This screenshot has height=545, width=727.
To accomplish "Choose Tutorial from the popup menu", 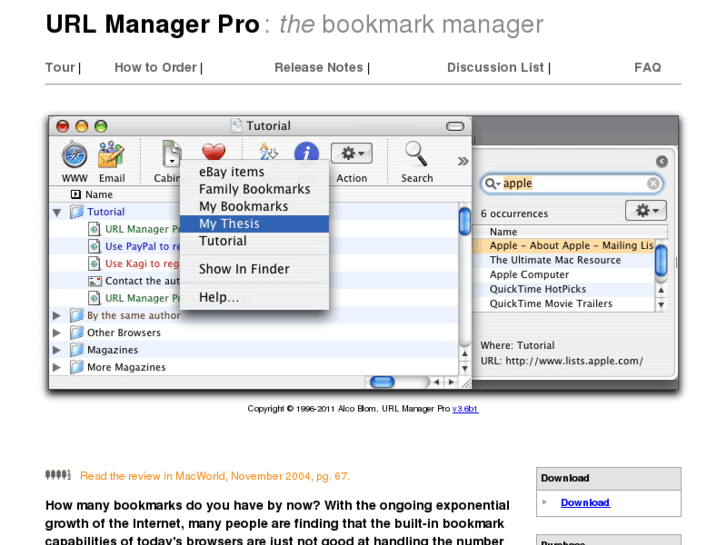I will [x=255, y=241].
